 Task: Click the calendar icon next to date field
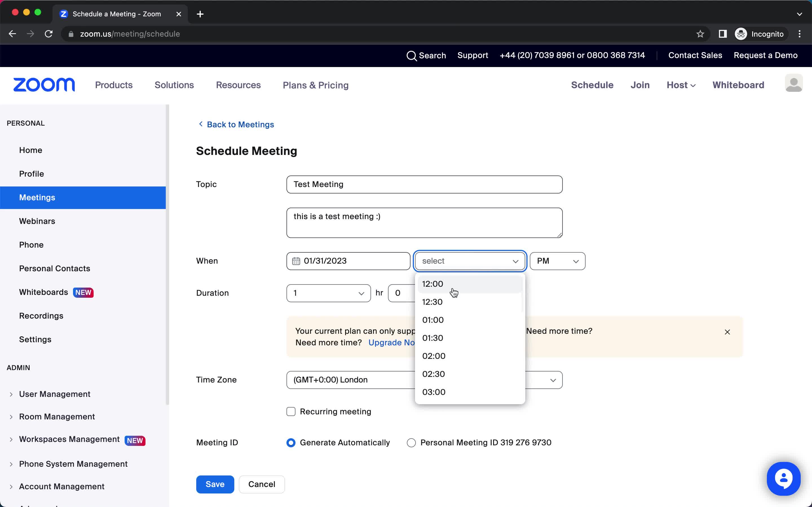[296, 261]
